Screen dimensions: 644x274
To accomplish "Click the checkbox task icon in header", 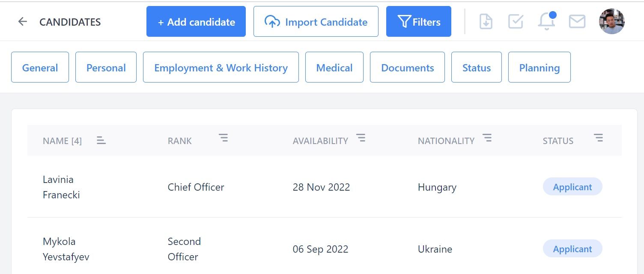I will [x=516, y=21].
